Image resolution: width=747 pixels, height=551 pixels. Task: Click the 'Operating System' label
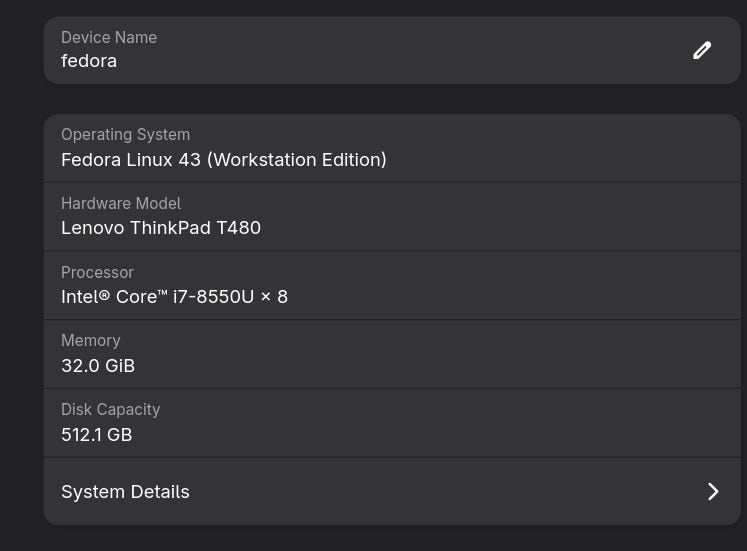125,135
